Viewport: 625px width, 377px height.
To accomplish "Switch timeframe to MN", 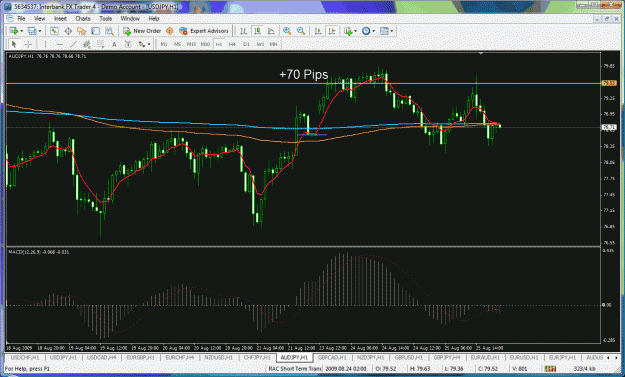I will pyautogui.click(x=273, y=44).
